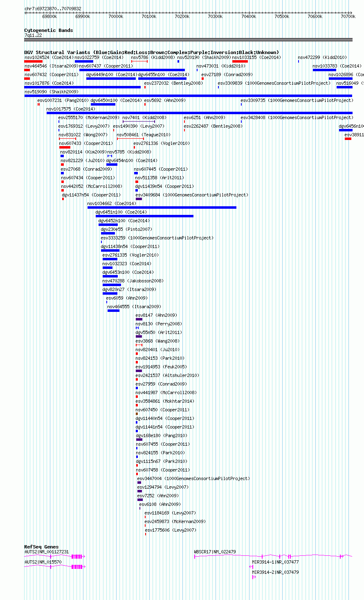Open variant esv1914953 (Feuk2005)
Viewport: 364px width, 600px height.
click(161, 367)
